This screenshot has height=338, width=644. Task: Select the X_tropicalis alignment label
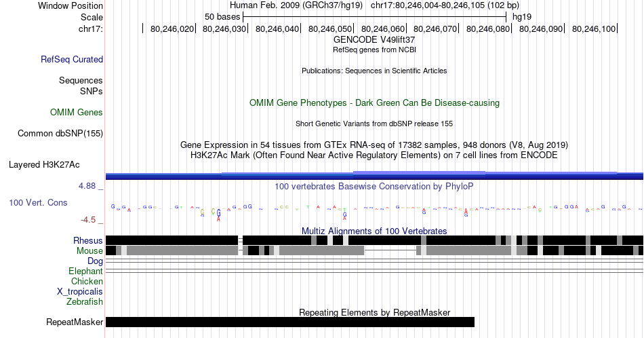pyautogui.click(x=80, y=292)
